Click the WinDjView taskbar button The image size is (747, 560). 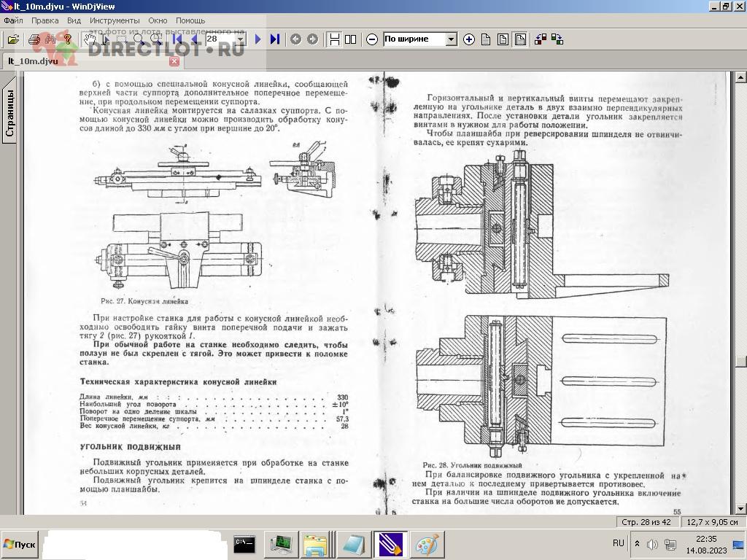390,545
